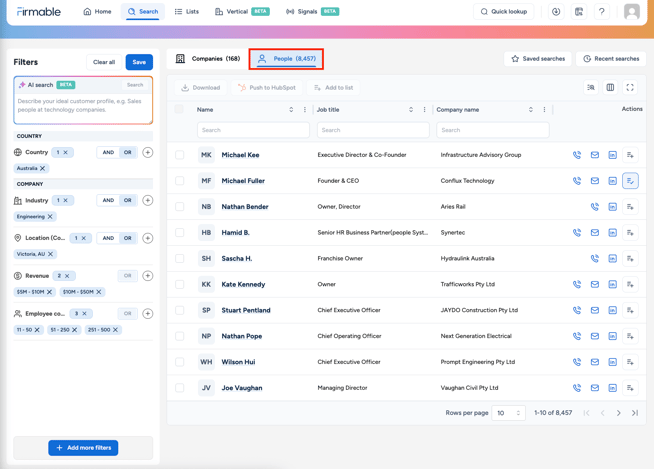Set Country filter logic to AND

pos(108,152)
